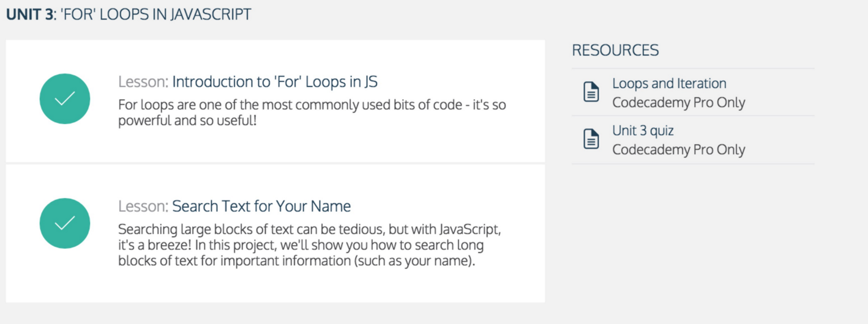Click the green checkmark for Introduction lesson
Screen dimensions: 868x324
pos(65,99)
